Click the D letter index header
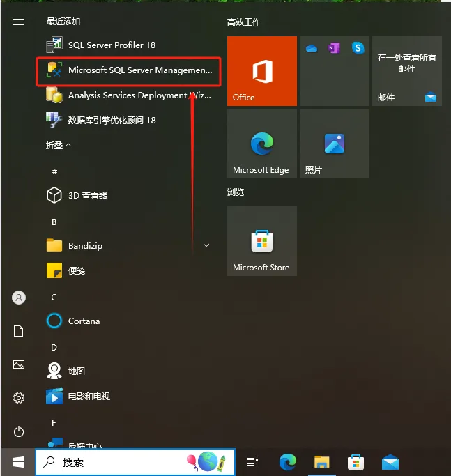Screen dimensions: 451x476 click(54, 347)
